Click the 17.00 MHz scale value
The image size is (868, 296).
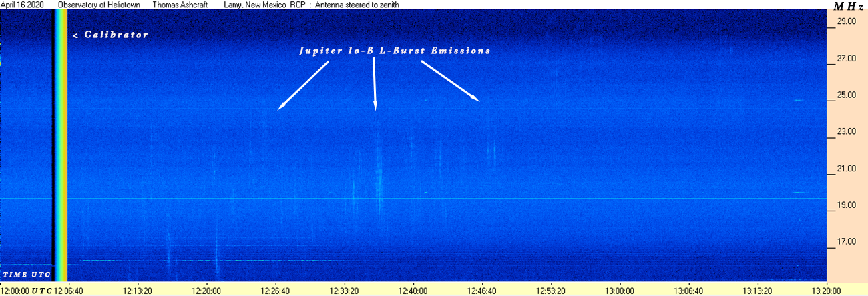[847, 242]
